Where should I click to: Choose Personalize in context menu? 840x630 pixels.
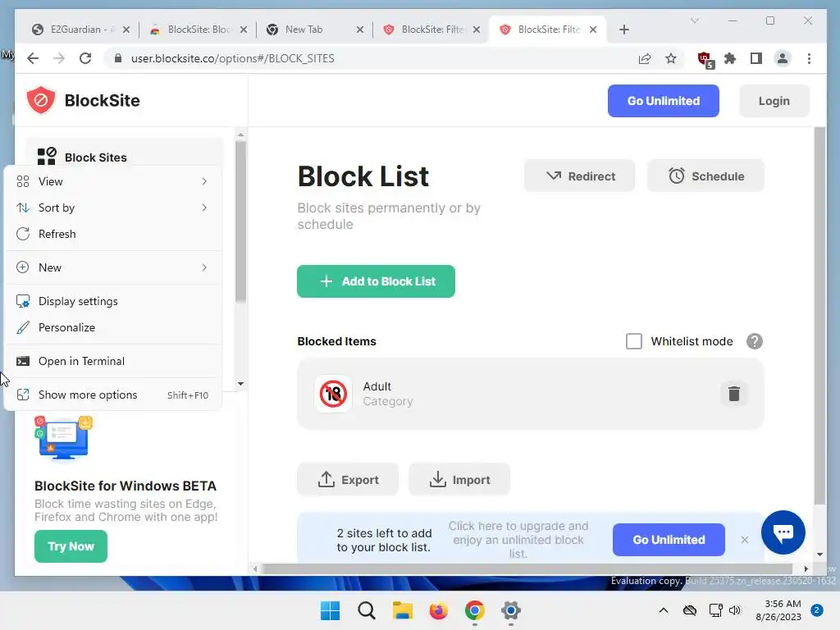[x=113, y=327]
